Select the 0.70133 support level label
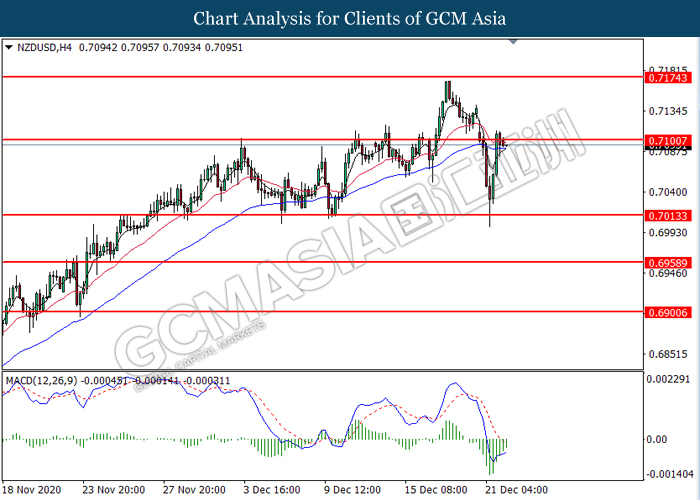700x500 pixels. coord(668,216)
